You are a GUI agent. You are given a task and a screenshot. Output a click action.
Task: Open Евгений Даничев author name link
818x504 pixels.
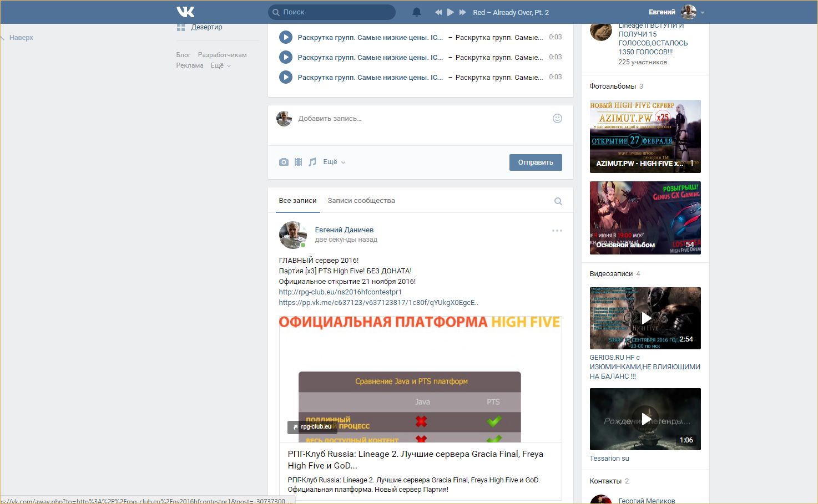pos(344,230)
